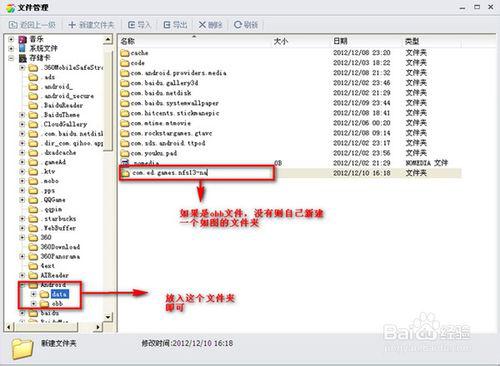Collapse the 存储卡 tree node
500x366 pixels.
pos(11,58)
